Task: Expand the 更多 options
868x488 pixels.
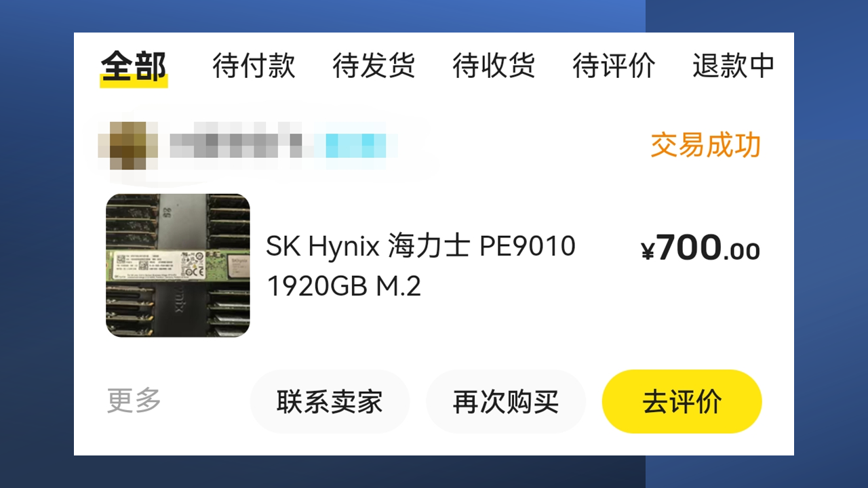Action: (x=134, y=401)
